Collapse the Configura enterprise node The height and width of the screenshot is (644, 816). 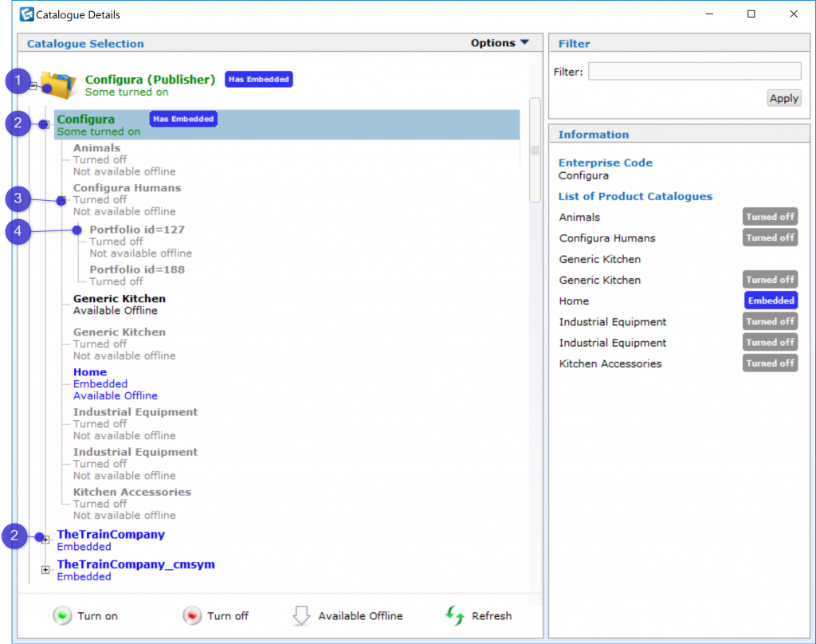[x=45, y=124]
